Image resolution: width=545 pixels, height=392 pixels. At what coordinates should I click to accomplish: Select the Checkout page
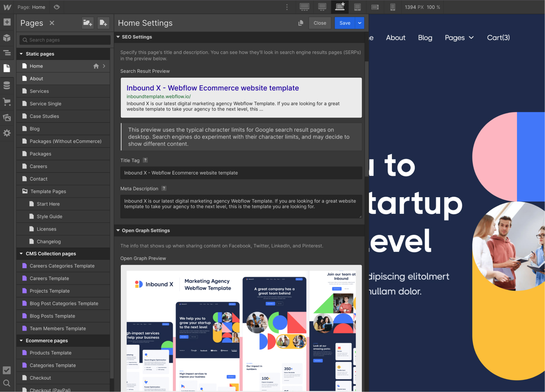pyautogui.click(x=63, y=378)
